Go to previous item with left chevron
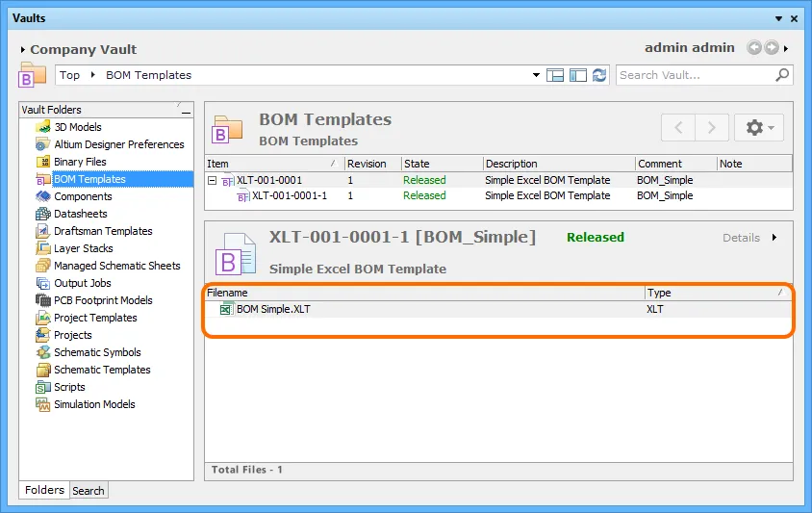Viewport: 812px width, 513px height. tap(678, 127)
